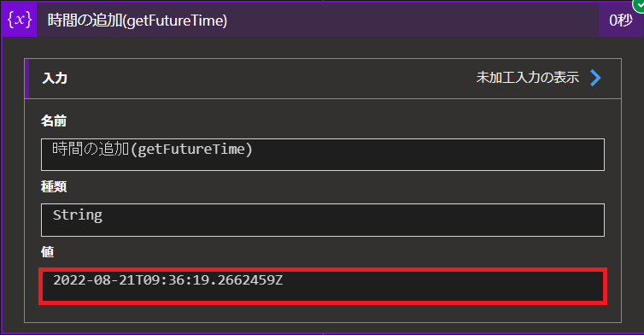Click the 名前 label
Viewport: 644px width, 335px height.
[x=54, y=121]
